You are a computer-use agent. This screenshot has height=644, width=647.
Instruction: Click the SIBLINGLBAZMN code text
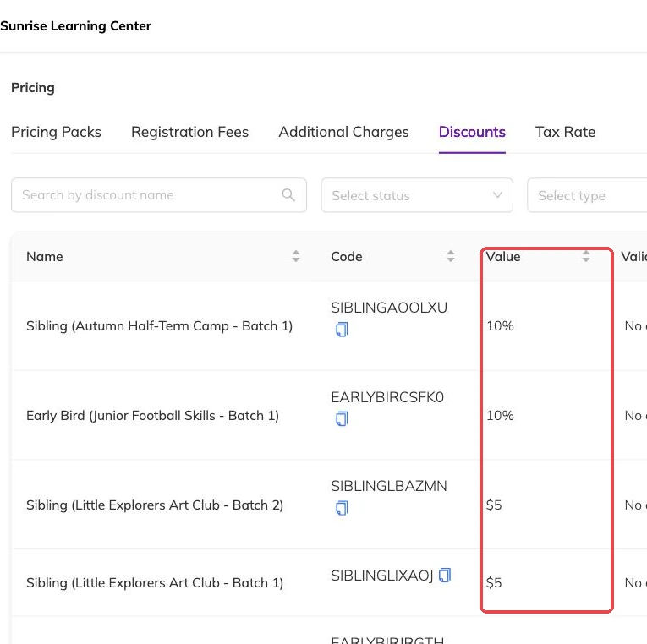tap(389, 486)
